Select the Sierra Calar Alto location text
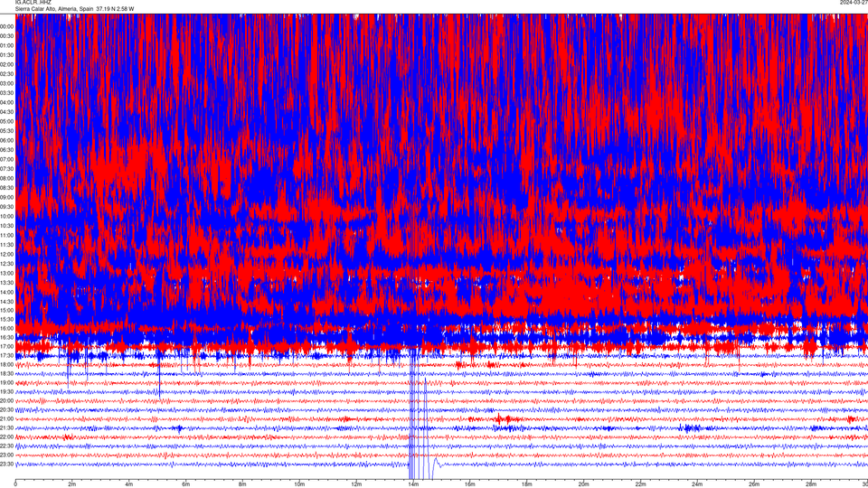This screenshot has width=868, height=488. [74, 9]
